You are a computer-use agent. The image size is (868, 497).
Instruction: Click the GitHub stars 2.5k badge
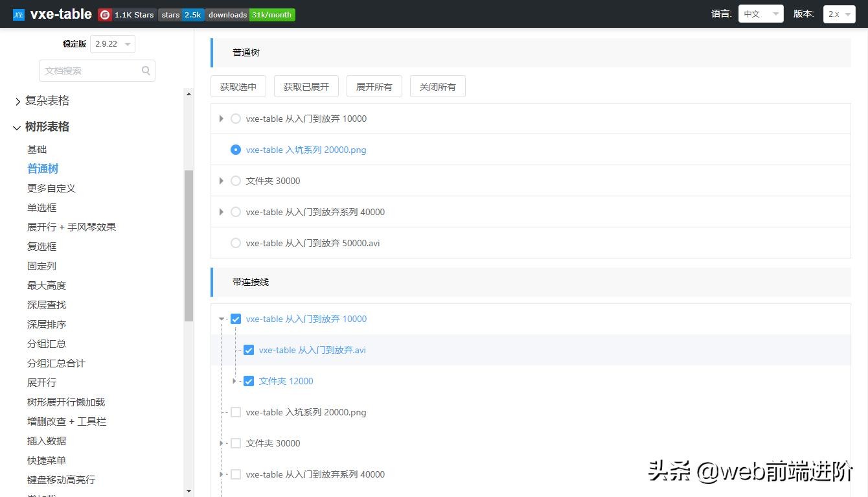(x=181, y=14)
